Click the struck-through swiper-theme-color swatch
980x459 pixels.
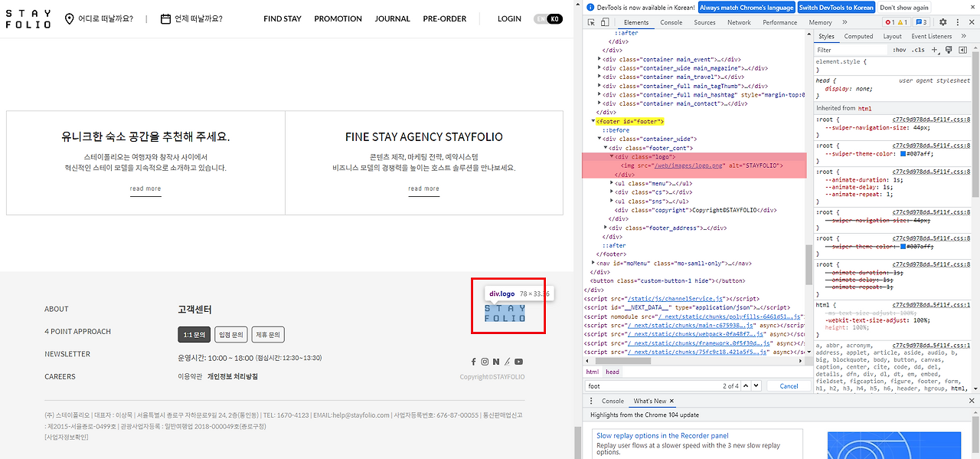tap(903, 246)
